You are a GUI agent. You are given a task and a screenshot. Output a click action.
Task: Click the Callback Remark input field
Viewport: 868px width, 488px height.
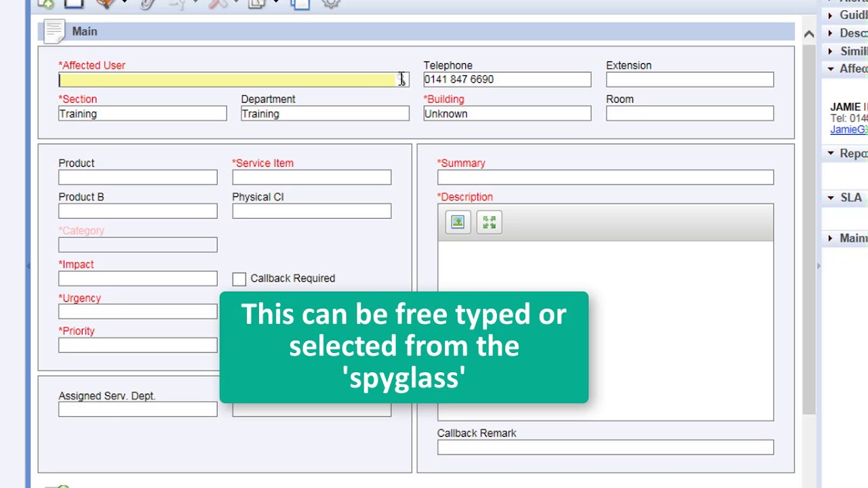pyautogui.click(x=605, y=447)
